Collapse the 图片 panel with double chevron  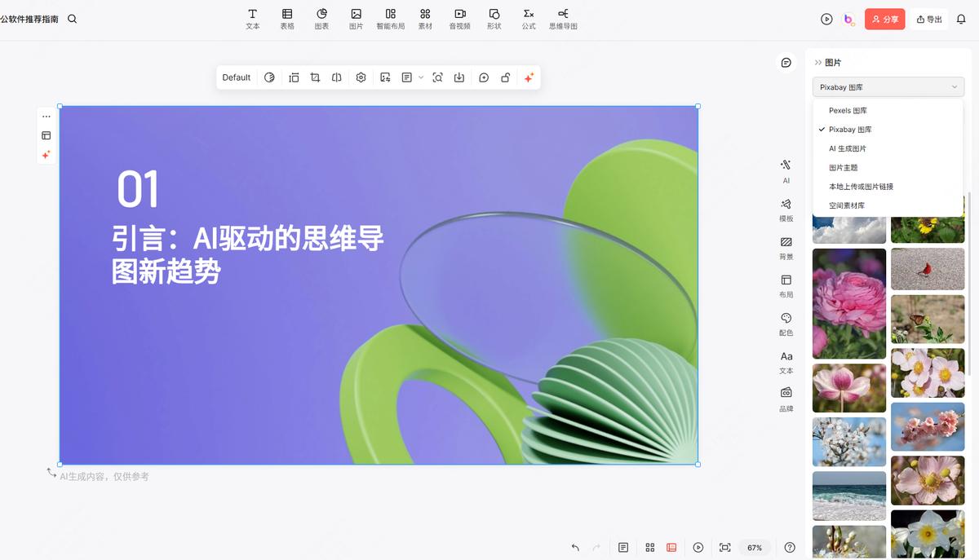click(817, 63)
